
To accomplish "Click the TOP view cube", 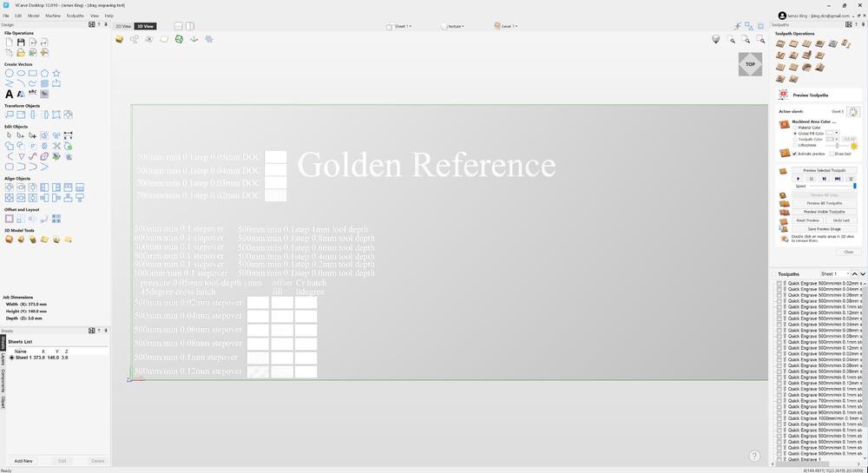I will coord(750,63).
